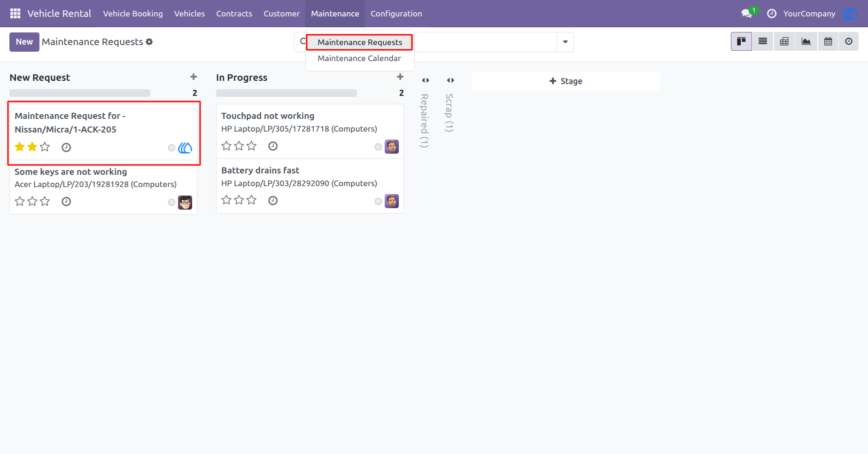The image size is (868, 454).
Task: Switch to List view
Action: pos(763,42)
